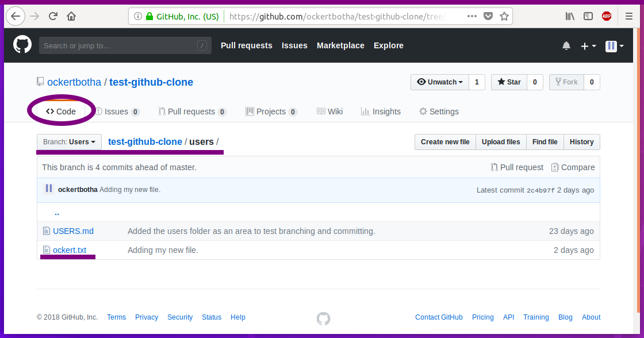Image resolution: width=644 pixels, height=338 pixels.
Task: Show the Firefox library icon
Action: [570, 16]
